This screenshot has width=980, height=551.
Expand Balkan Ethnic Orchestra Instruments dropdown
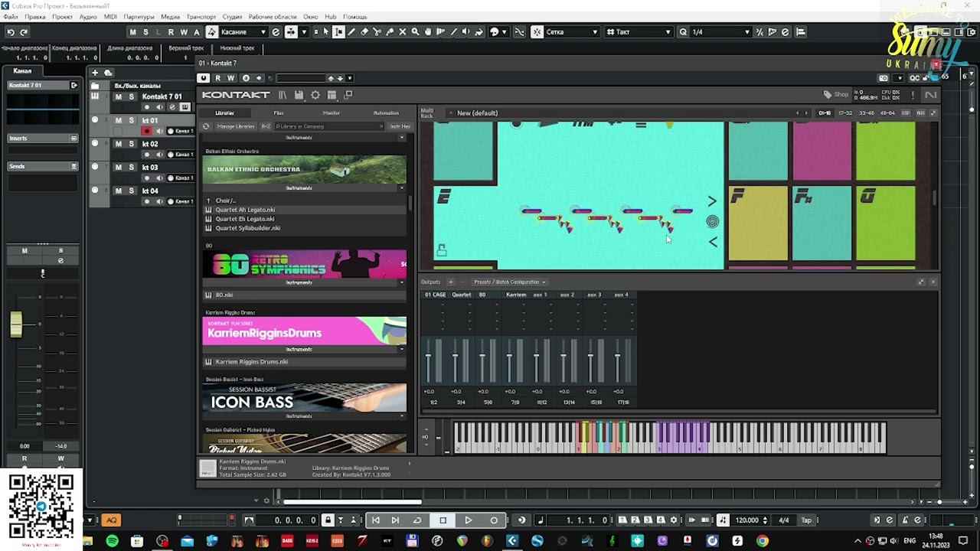coord(402,188)
